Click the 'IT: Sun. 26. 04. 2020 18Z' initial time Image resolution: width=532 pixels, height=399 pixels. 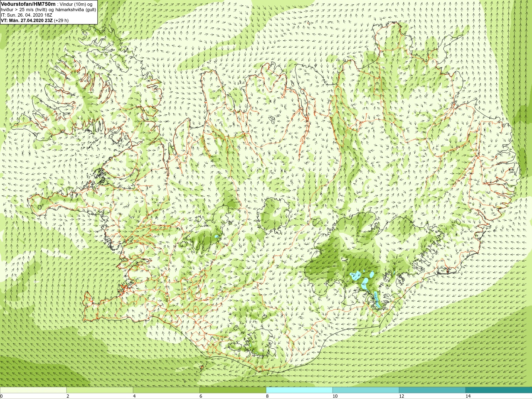pyautogui.click(x=26, y=15)
